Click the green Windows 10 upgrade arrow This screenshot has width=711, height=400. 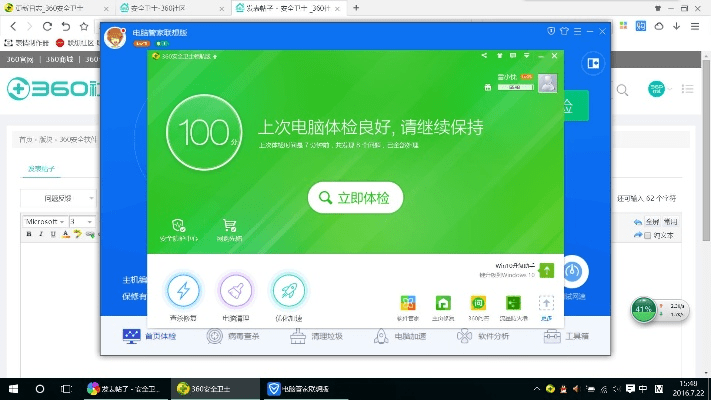(x=547, y=271)
